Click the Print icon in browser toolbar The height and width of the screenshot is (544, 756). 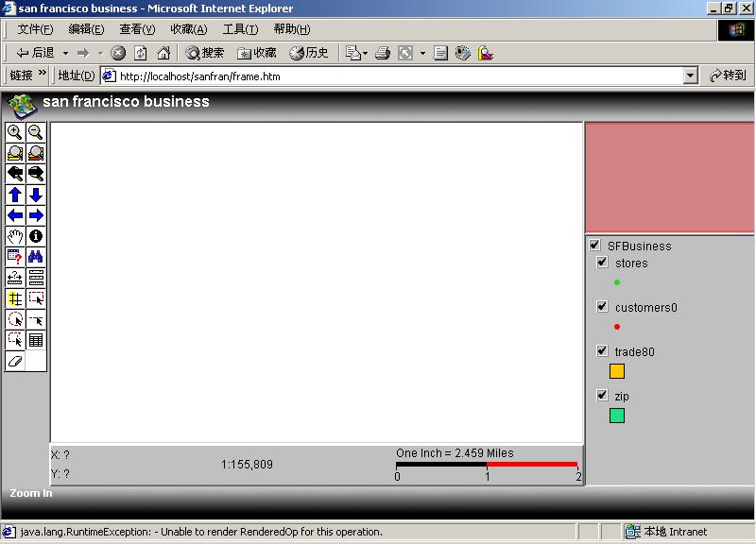pyautogui.click(x=383, y=53)
